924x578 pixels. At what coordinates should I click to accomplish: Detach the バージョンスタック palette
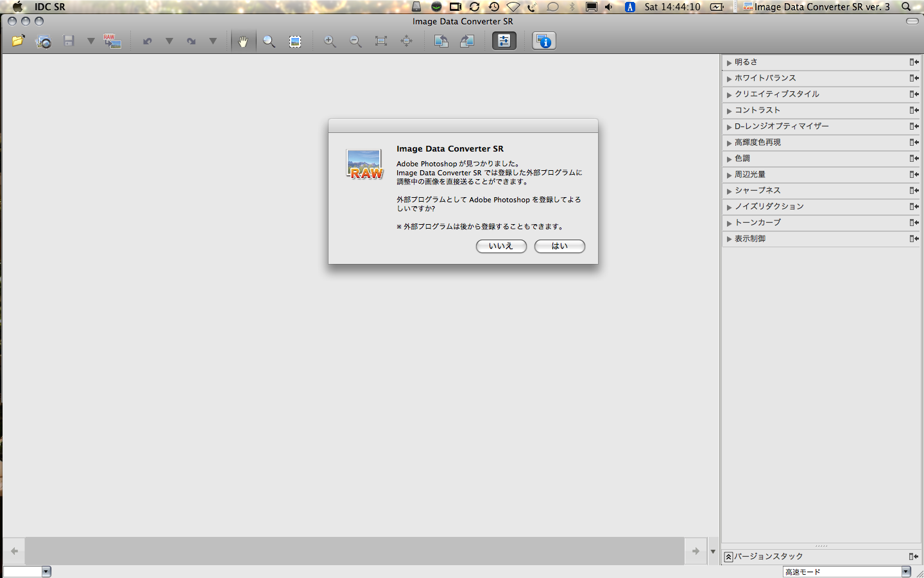coord(914,556)
